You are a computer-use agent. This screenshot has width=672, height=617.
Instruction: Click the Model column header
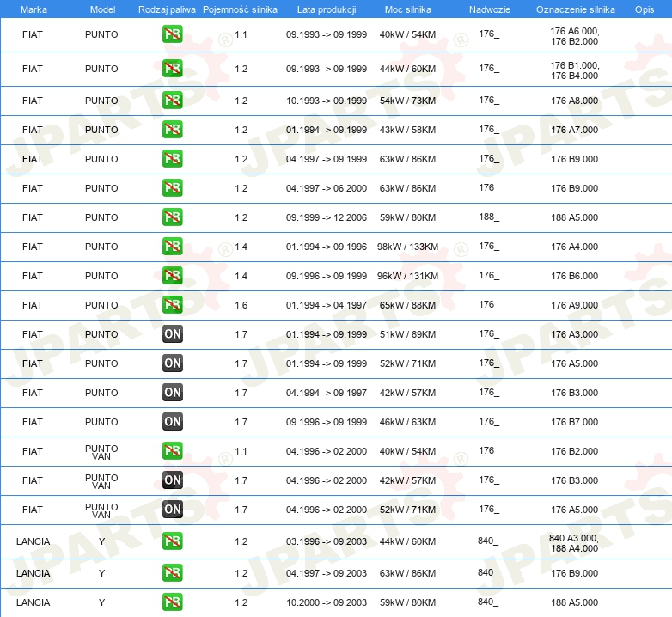tap(102, 9)
